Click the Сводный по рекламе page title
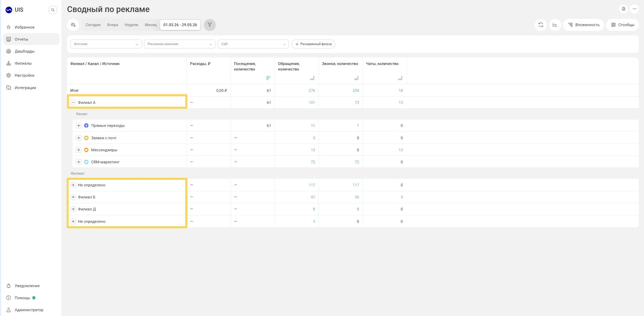 pos(108,9)
